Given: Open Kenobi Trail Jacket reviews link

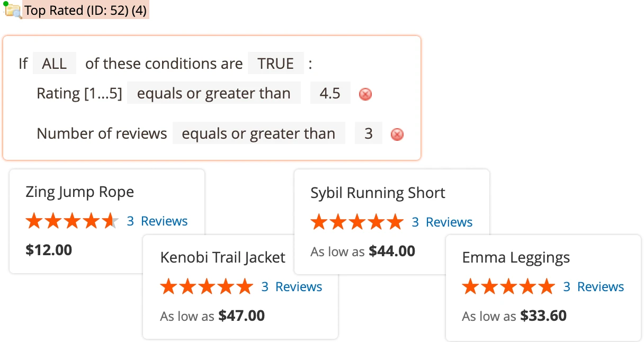Looking at the screenshot, I should [x=298, y=286].
